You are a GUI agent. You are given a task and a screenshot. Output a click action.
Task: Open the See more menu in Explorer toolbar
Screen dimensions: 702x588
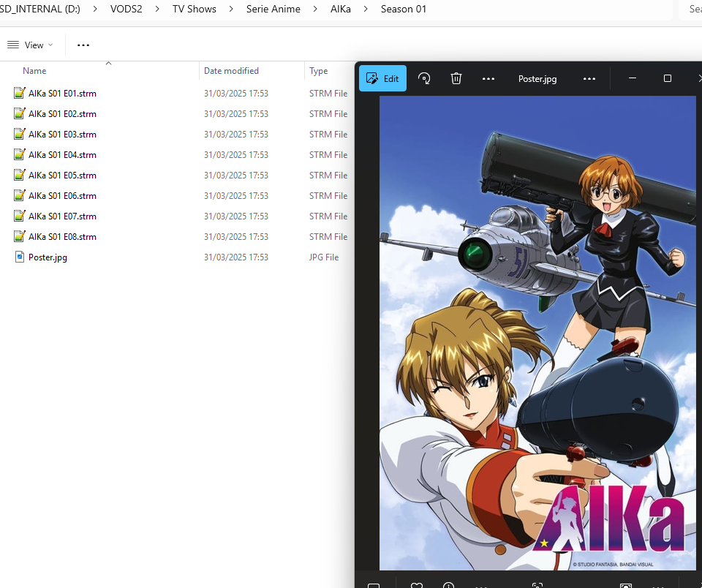pyautogui.click(x=83, y=45)
